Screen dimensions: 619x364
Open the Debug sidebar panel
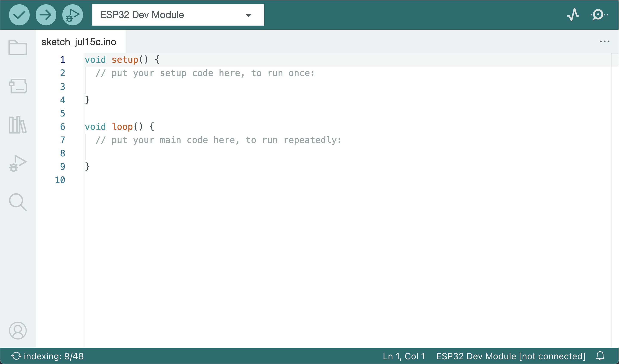[18, 163]
